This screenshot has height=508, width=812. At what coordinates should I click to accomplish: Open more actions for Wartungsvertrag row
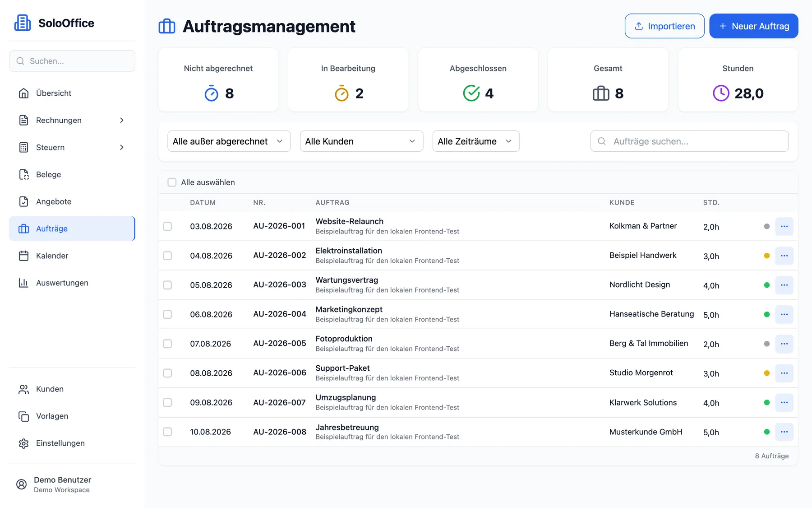click(784, 285)
